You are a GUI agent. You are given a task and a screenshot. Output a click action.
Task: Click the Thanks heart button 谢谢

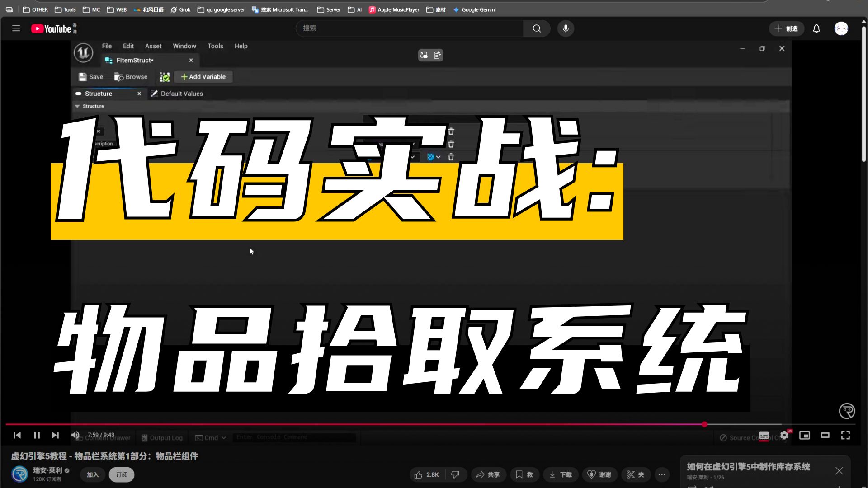(x=599, y=474)
